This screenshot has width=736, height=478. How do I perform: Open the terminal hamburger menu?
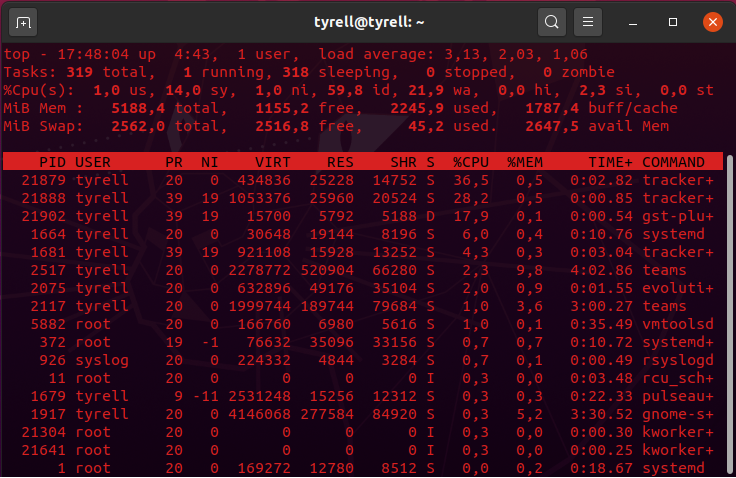pos(588,21)
